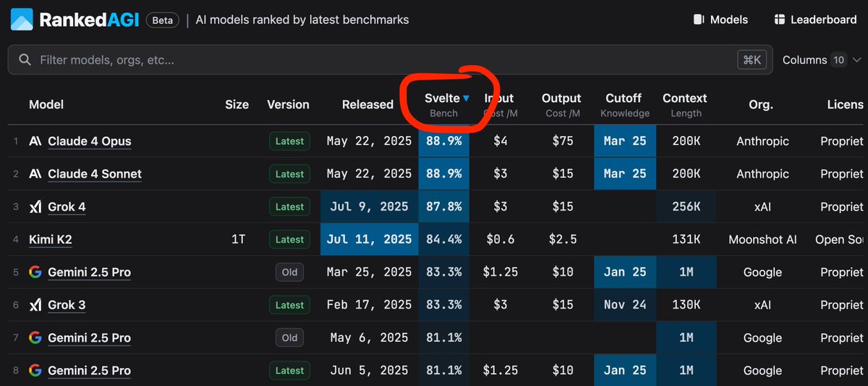Toggle Svelte Bench sort direction arrow

466,98
